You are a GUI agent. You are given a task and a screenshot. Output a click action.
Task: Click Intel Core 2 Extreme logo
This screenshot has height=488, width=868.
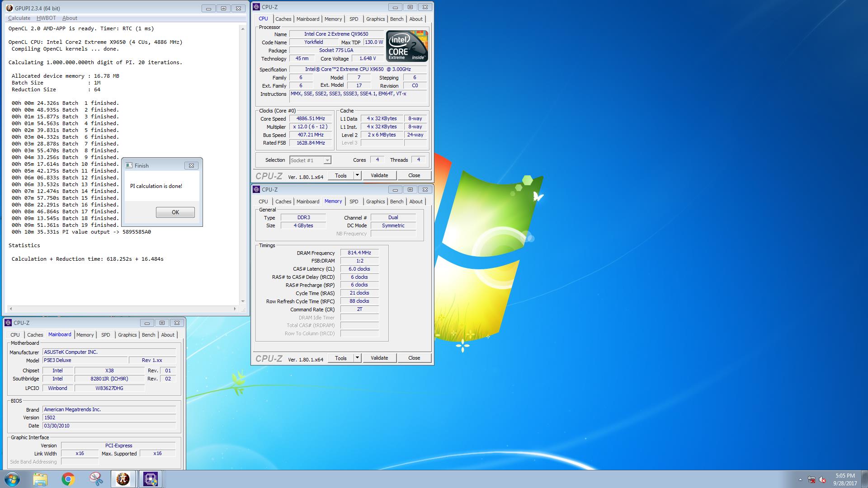(407, 46)
